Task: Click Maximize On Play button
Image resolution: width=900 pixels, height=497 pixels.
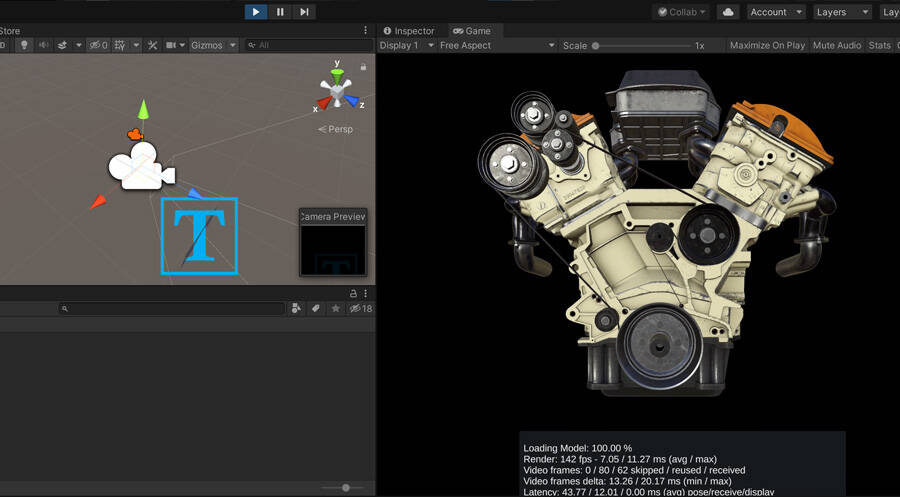Action: 767,45
